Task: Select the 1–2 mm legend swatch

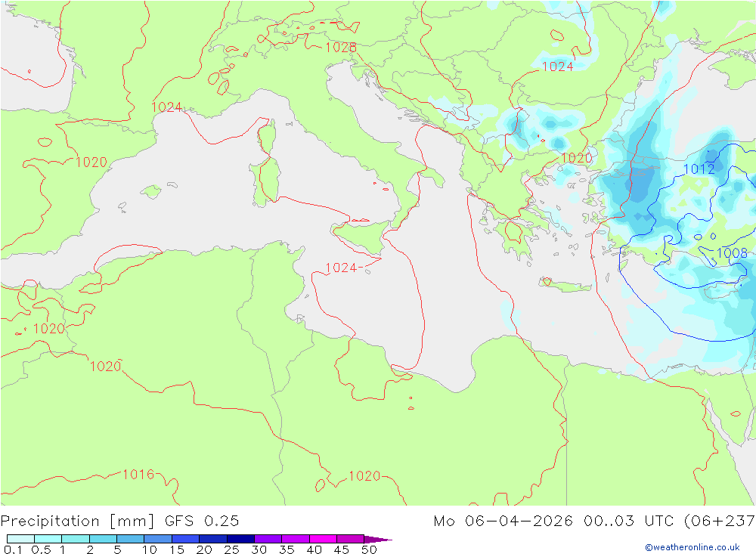Action: (x=75, y=539)
